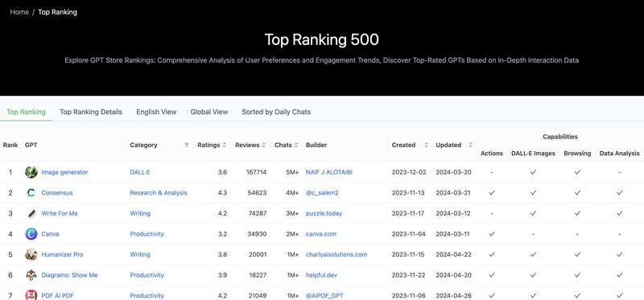Click the Top Ranking 500 heading
Viewport: 644px width, 300px height.
click(321, 39)
